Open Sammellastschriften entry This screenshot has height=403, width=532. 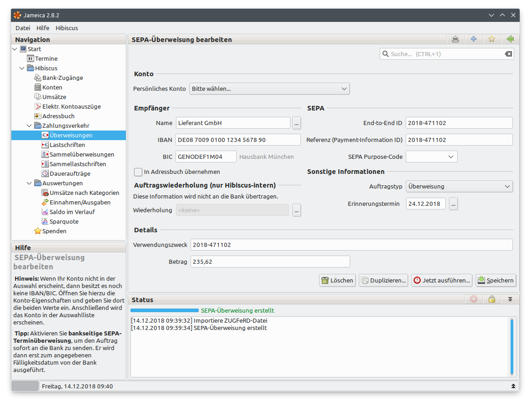74,164
